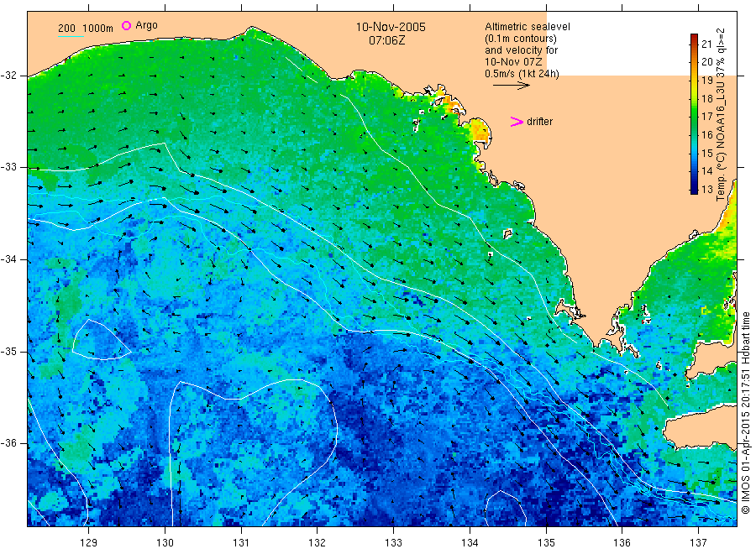This screenshot has height=554, width=756.
Task: Click the -33 latitude axis label
Action: [x=8, y=167]
